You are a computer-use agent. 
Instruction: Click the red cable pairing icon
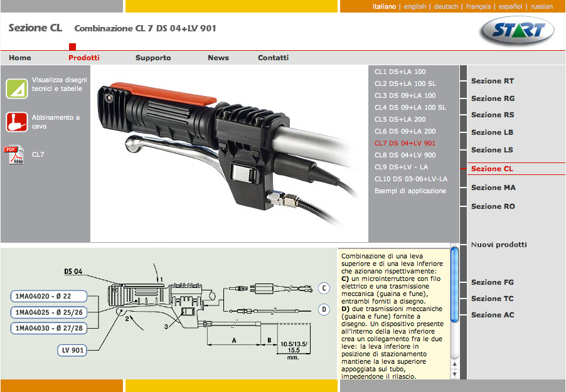point(16,122)
